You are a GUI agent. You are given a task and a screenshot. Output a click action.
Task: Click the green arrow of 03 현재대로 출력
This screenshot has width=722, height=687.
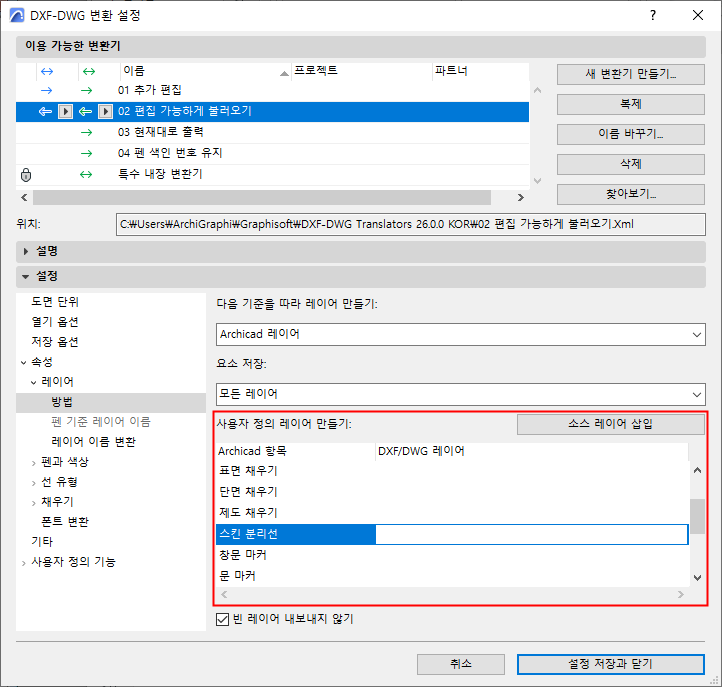tap(87, 133)
